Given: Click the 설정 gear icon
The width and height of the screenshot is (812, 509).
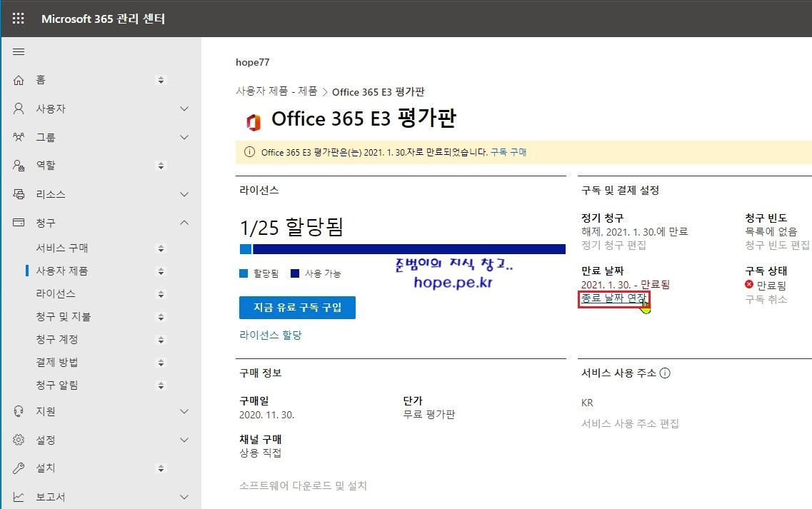Looking at the screenshot, I should pyautogui.click(x=19, y=440).
